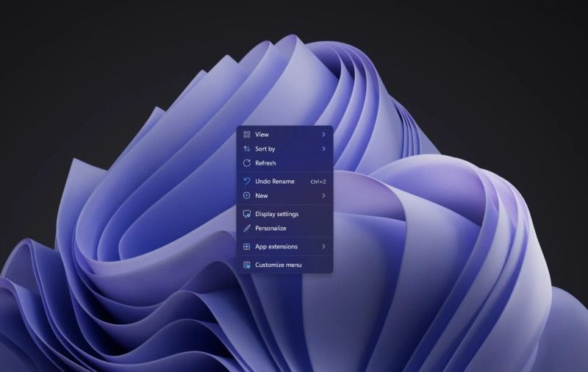Screen dimensions: 588x372
Task: Click the Personalize pencil icon
Action: pos(247,228)
